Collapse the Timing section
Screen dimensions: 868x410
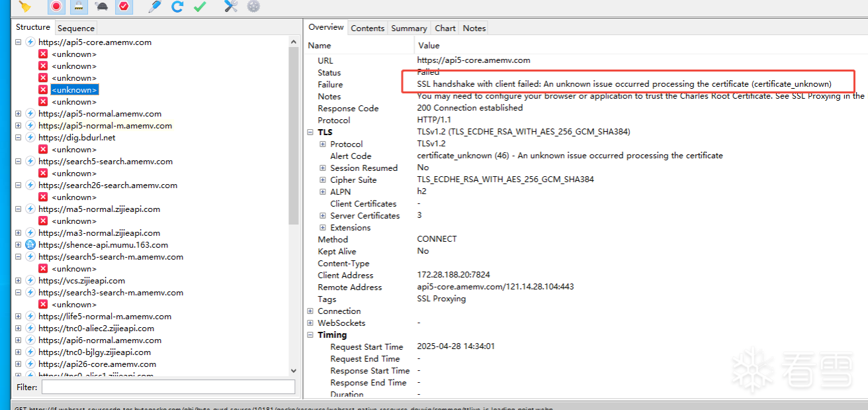click(310, 334)
